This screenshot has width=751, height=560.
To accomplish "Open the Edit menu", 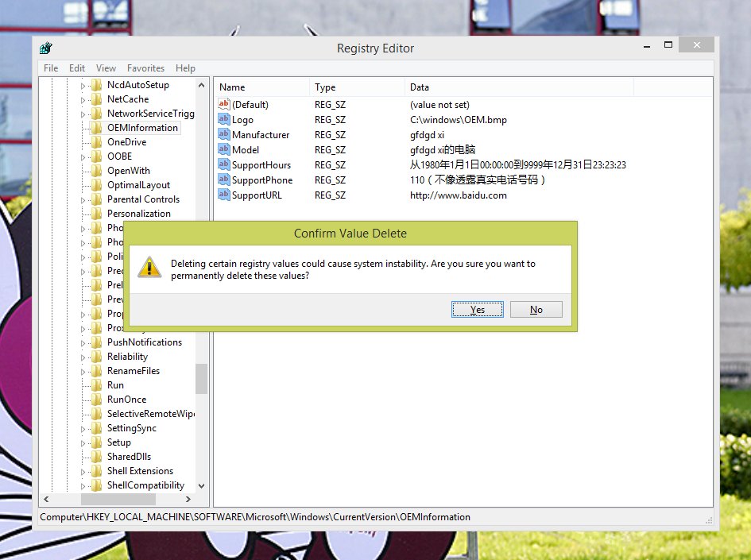I will click(76, 68).
